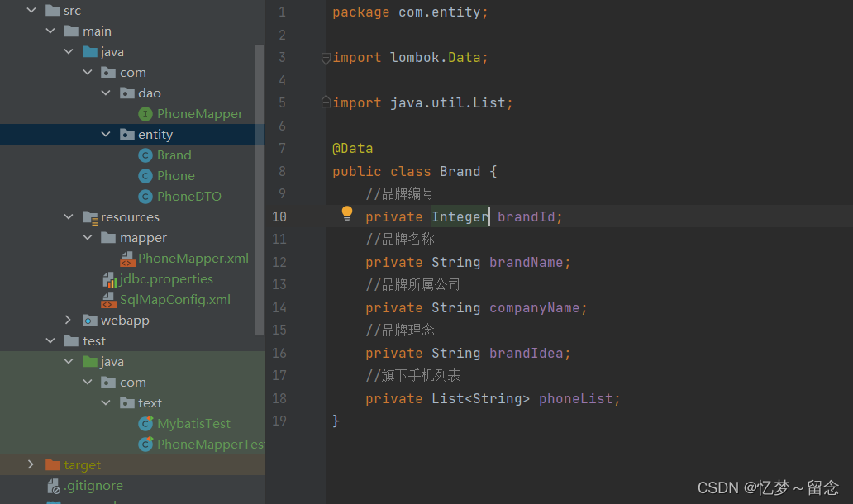Click the mapper folder icon
Viewport: 853px width, 504px height.
pyautogui.click(x=108, y=238)
